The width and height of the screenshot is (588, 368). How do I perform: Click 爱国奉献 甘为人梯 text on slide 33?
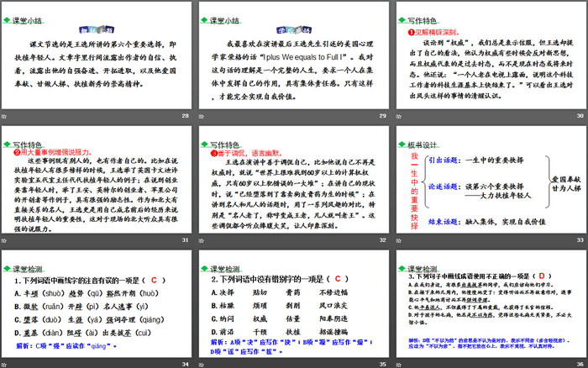pyautogui.click(x=566, y=184)
